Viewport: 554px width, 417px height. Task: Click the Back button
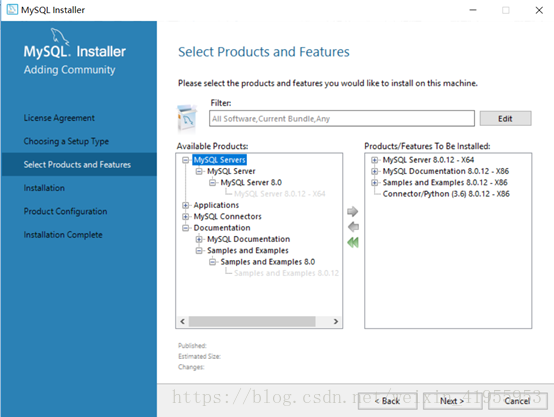(x=387, y=401)
